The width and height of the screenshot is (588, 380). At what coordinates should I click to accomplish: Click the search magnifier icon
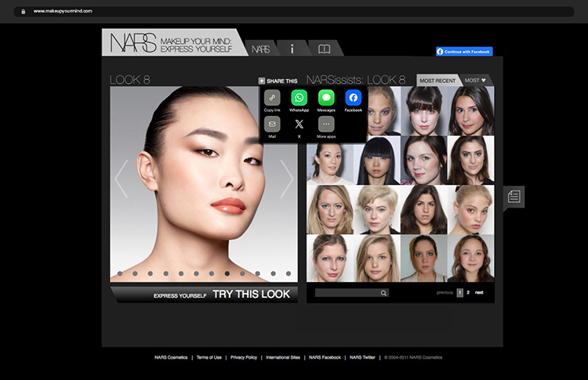point(383,293)
